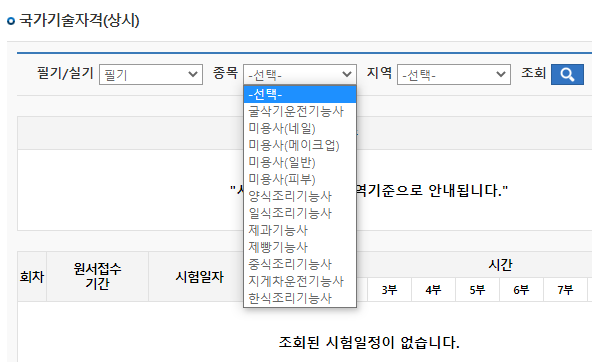The height and width of the screenshot is (362, 592).
Task: Click the 시험일자 column header
Action: pos(199,277)
